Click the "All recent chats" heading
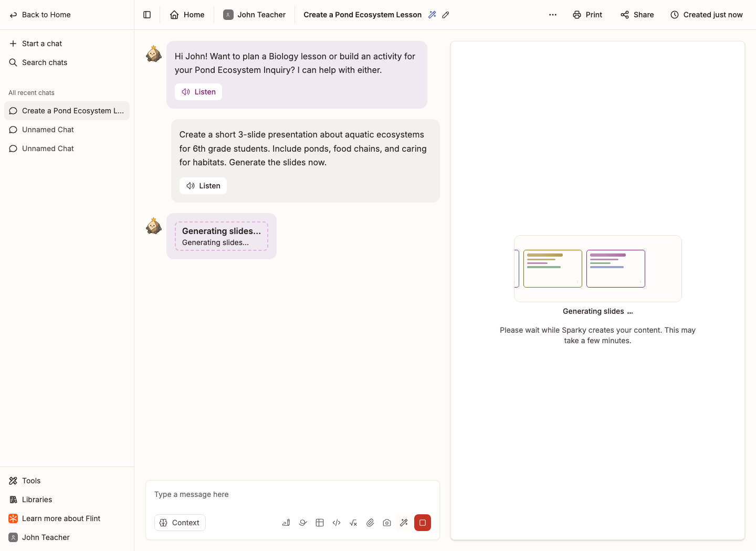 (31, 93)
